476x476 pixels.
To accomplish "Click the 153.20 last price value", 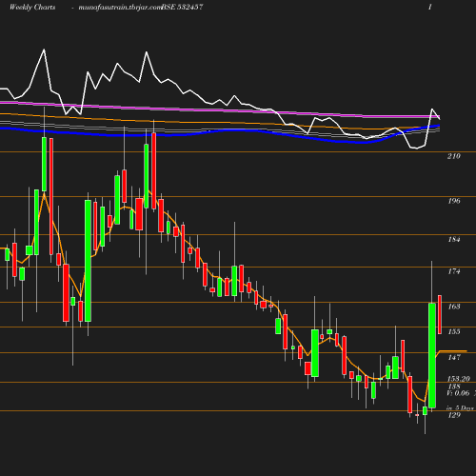I will coord(459,379).
